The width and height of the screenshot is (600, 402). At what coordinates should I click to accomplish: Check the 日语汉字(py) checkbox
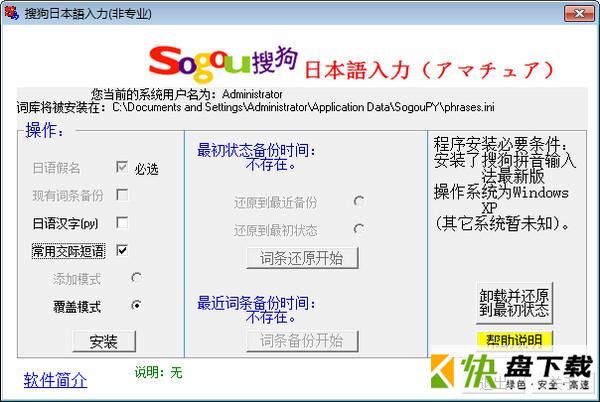coord(122,222)
